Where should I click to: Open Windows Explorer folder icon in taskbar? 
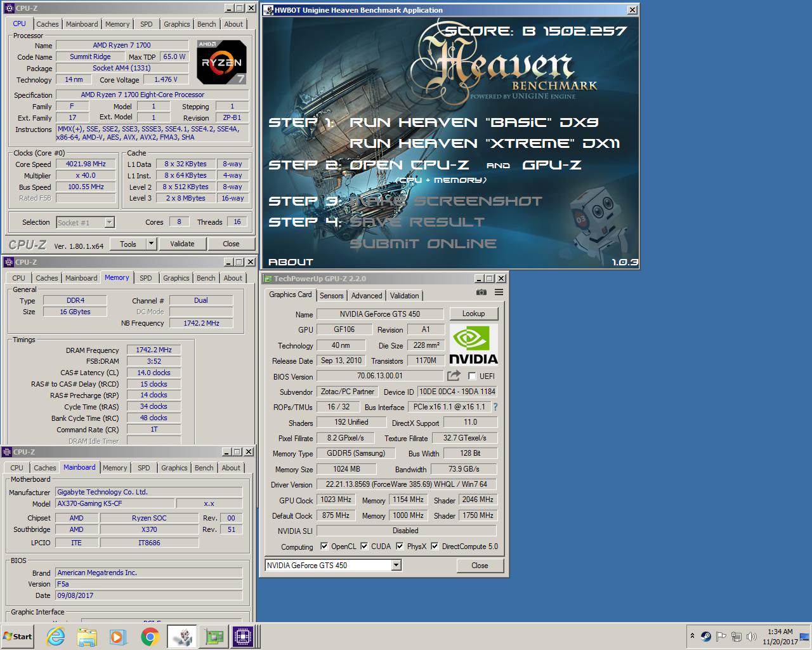coord(87,636)
